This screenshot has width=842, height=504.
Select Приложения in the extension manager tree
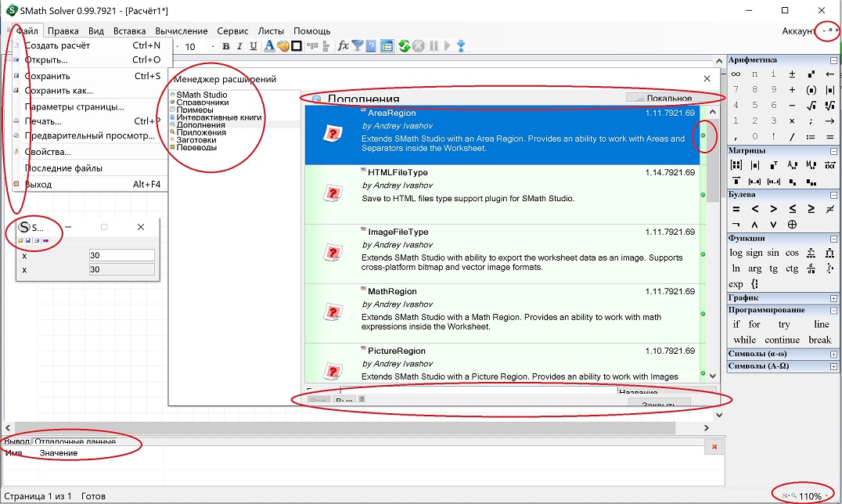(201, 132)
